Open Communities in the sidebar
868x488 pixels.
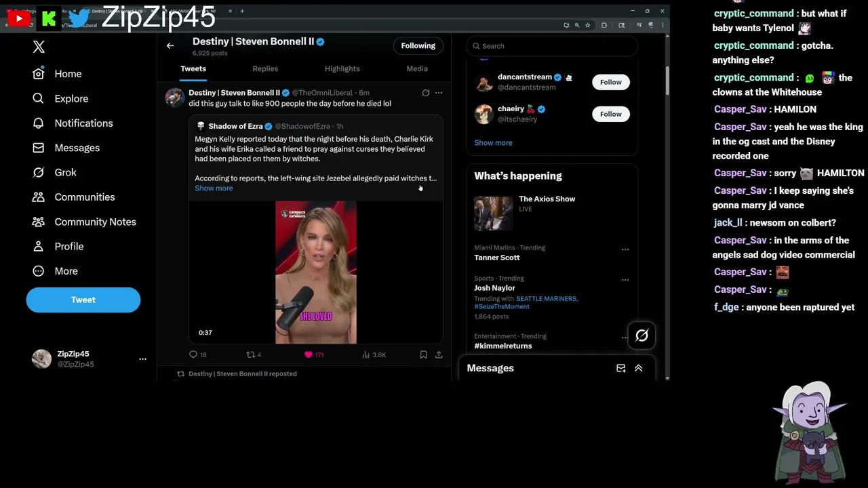74,197
